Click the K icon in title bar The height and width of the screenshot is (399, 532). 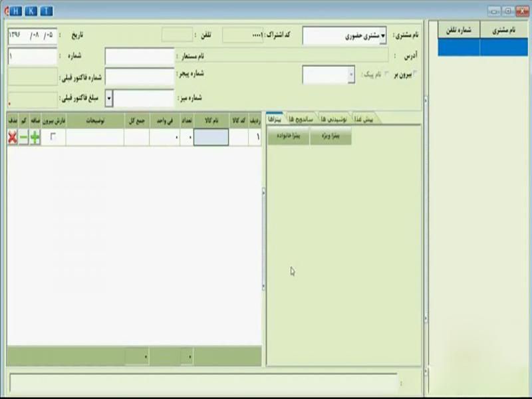click(x=31, y=11)
